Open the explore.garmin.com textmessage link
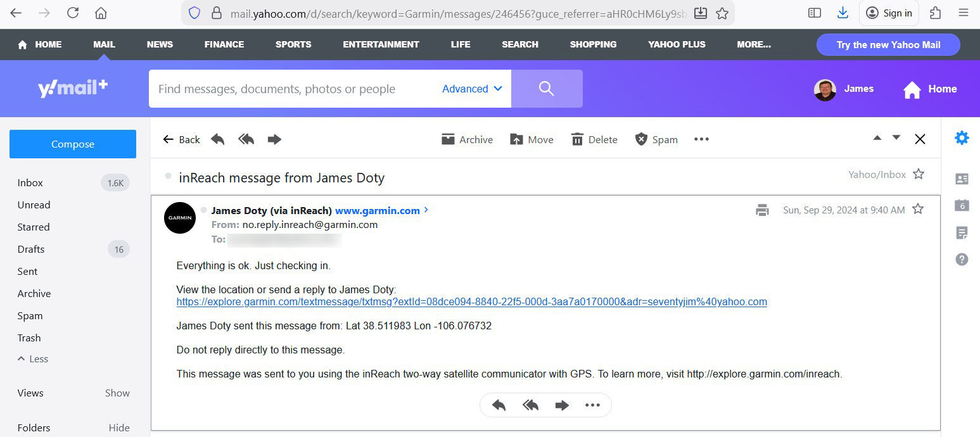 pos(471,302)
